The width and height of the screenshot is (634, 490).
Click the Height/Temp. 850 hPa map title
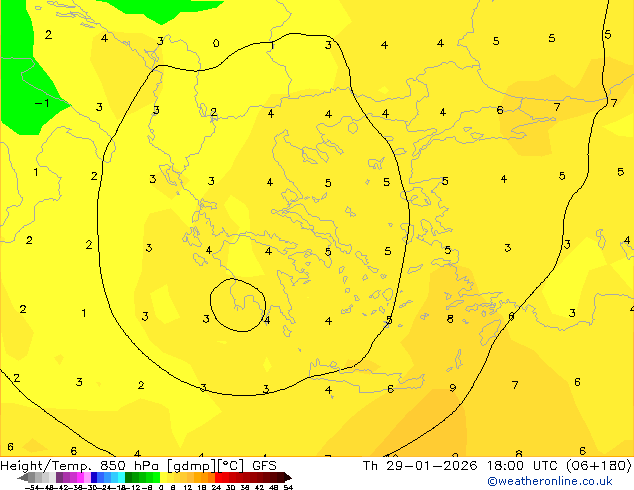(x=81, y=466)
